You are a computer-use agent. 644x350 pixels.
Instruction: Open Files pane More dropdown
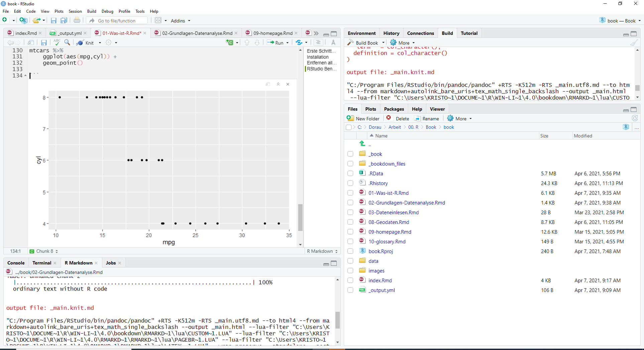tap(459, 118)
